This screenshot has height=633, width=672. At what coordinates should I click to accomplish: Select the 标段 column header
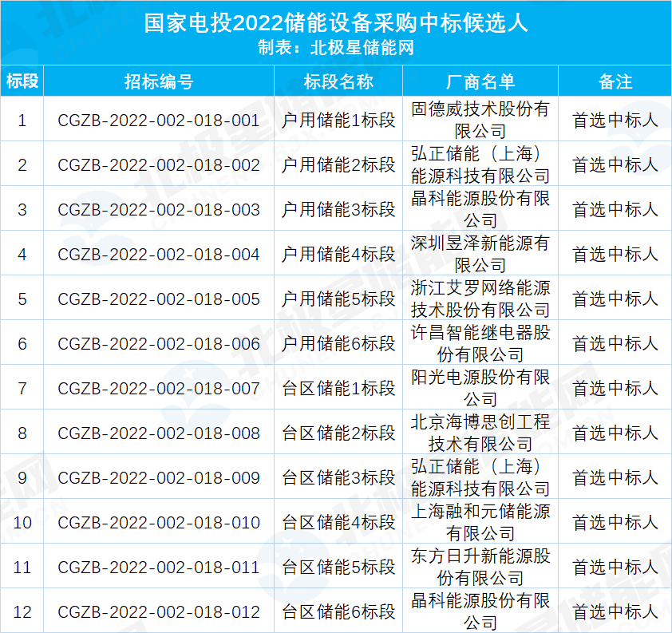pos(23,81)
